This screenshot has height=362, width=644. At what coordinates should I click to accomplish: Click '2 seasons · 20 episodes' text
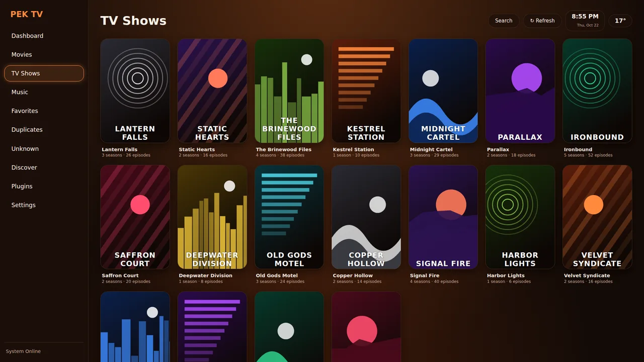tap(126, 282)
